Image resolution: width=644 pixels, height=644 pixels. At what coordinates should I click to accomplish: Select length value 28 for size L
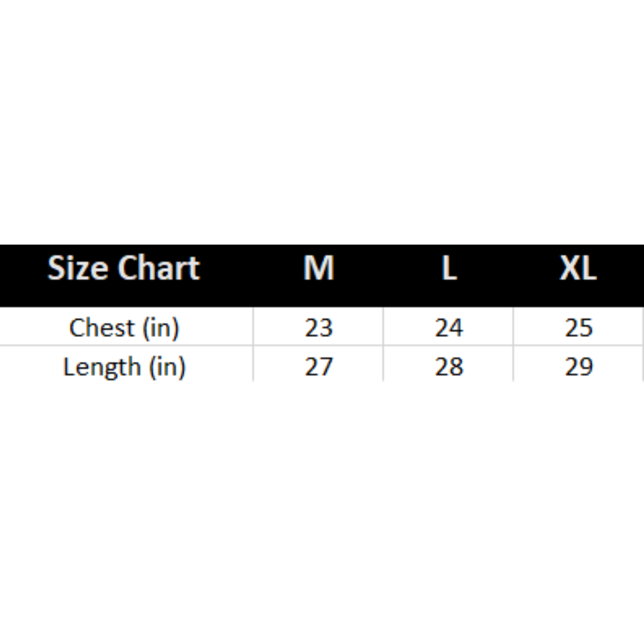[x=448, y=366]
